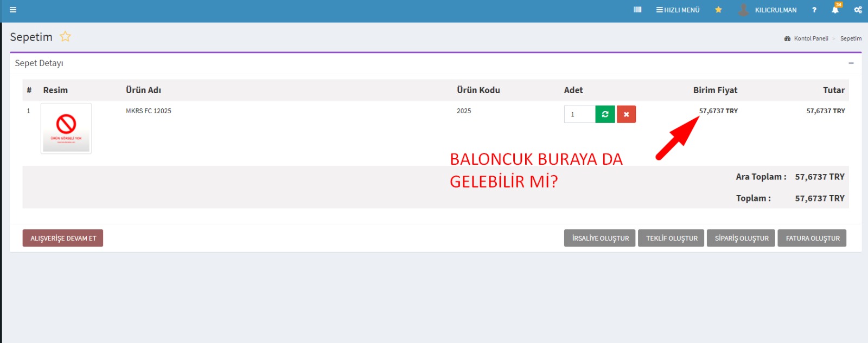
Task: Collapse the Sepet Detayı panel
Action: (x=851, y=63)
